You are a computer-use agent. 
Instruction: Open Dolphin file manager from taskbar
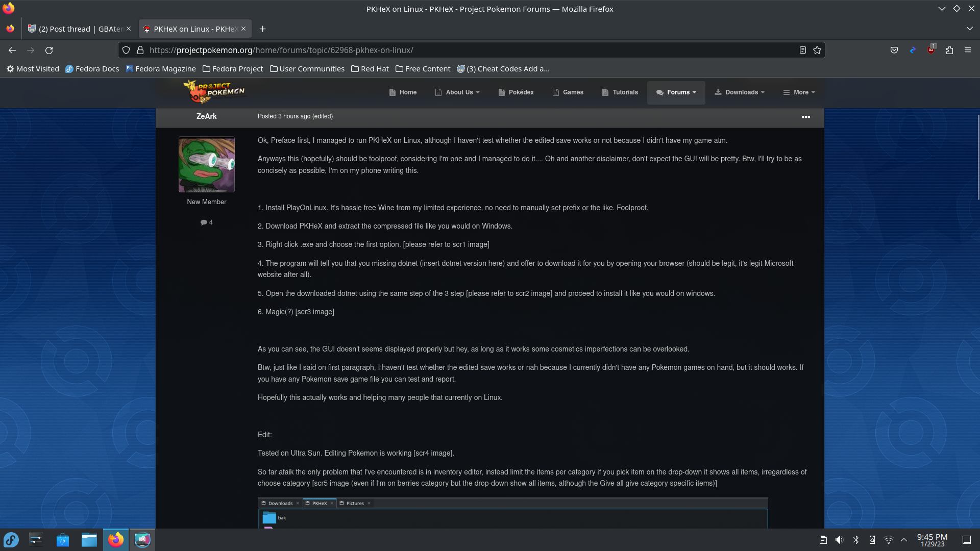point(89,540)
